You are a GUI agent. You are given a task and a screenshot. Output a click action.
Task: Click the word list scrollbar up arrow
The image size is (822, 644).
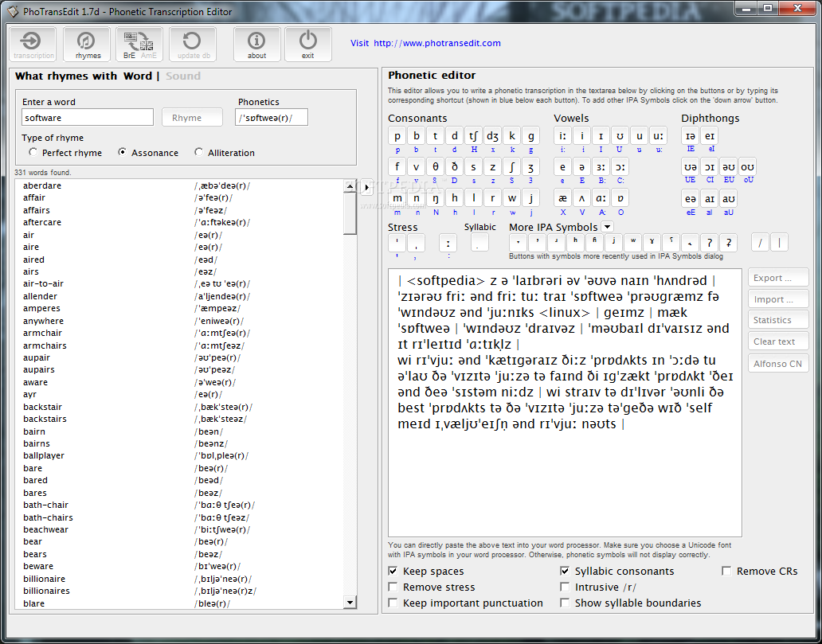[350, 185]
